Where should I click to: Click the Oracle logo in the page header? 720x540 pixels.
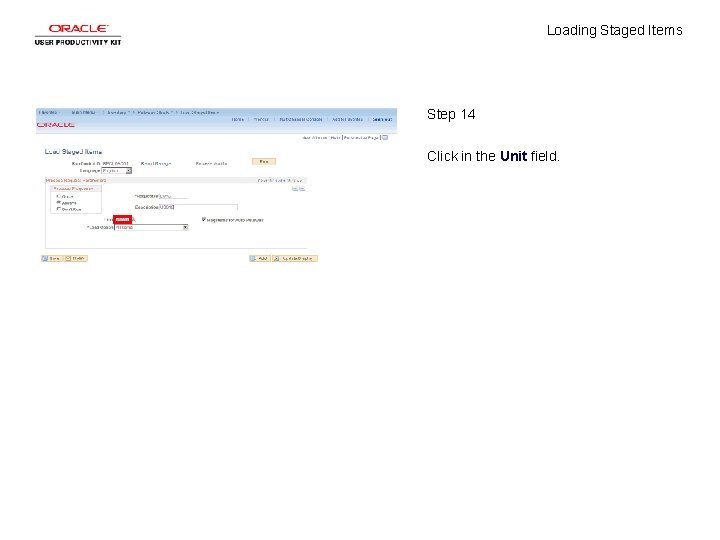tap(56, 125)
